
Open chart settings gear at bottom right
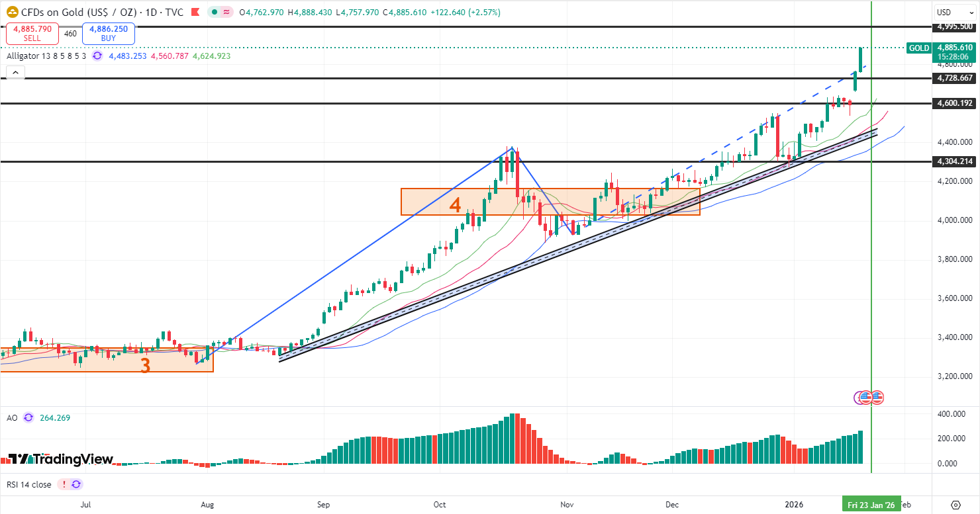click(955, 505)
